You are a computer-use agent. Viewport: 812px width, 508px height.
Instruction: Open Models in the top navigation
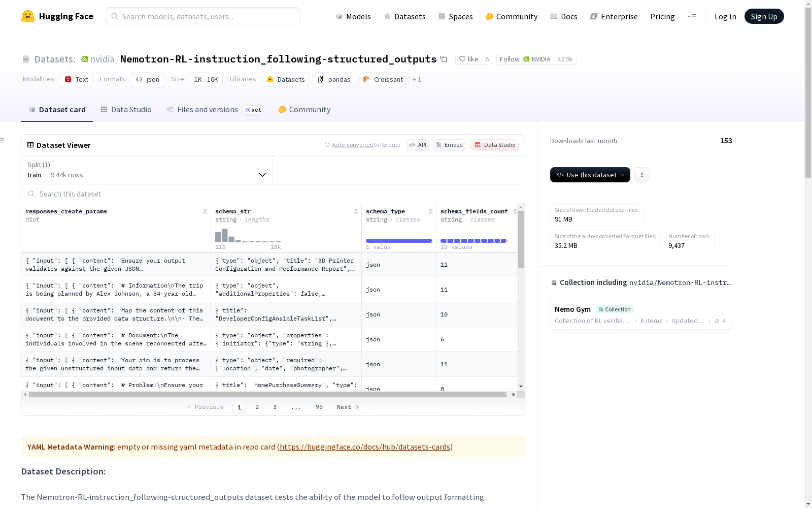click(x=353, y=16)
